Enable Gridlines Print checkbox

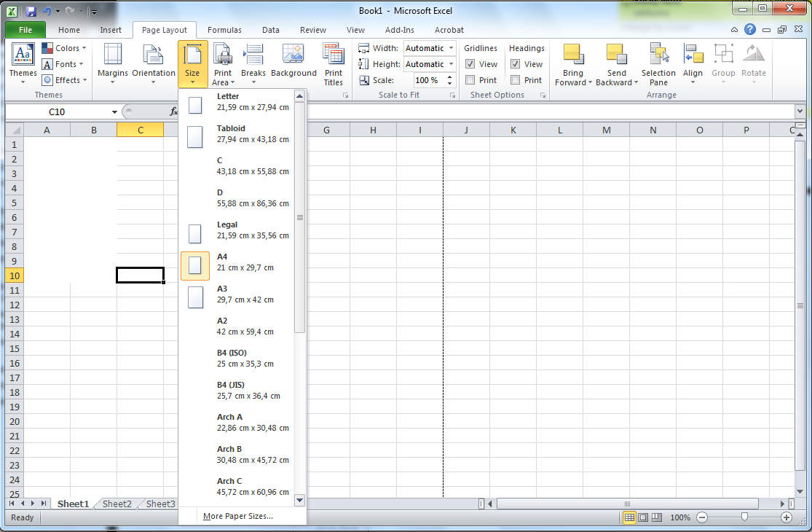[x=470, y=80]
